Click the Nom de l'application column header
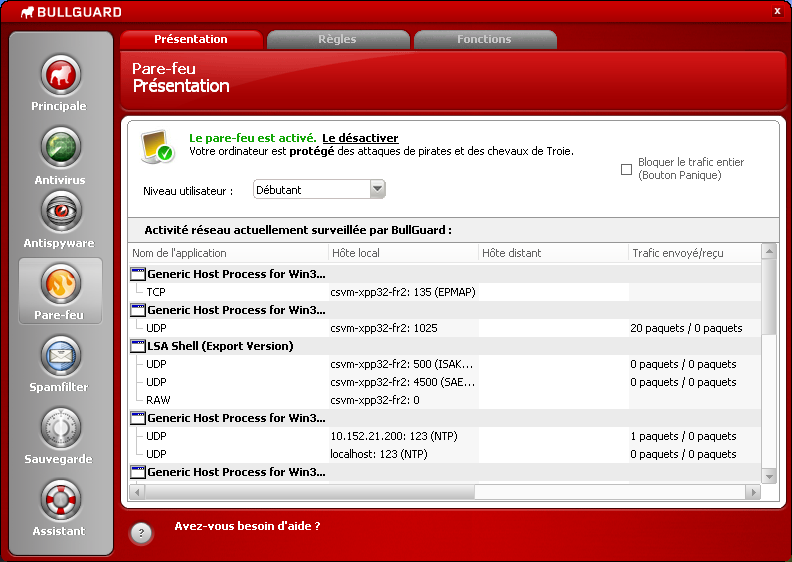This screenshot has width=792, height=562. click(x=228, y=253)
